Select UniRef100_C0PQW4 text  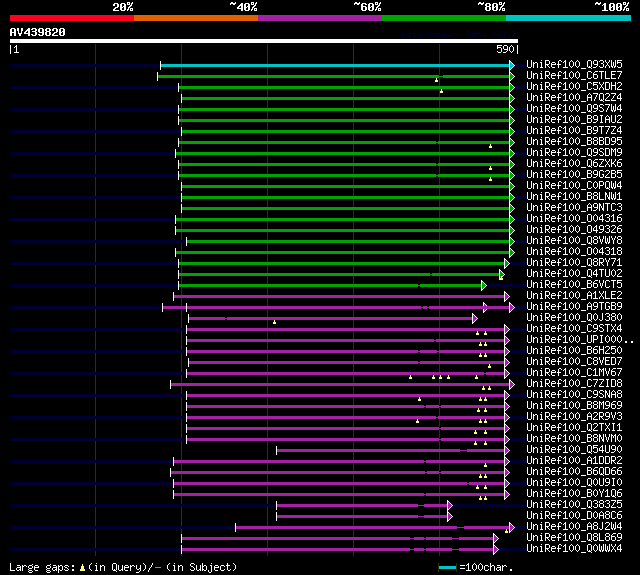(x=574, y=186)
